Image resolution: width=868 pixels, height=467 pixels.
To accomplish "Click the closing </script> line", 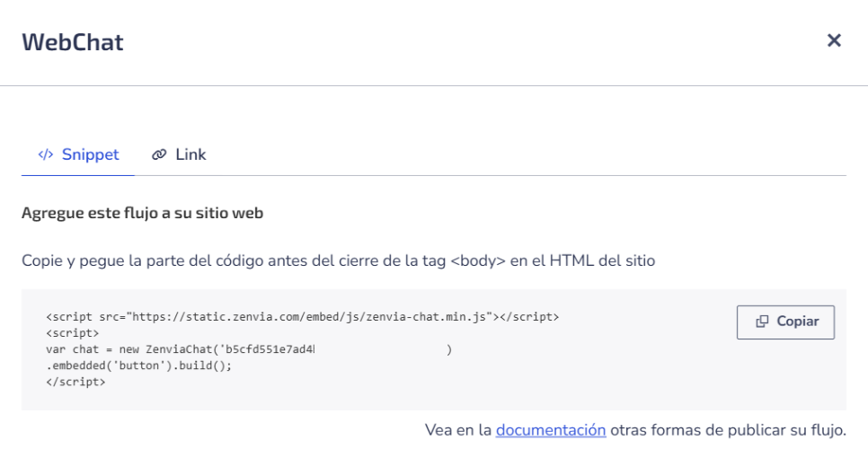I will tap(75, 382).
